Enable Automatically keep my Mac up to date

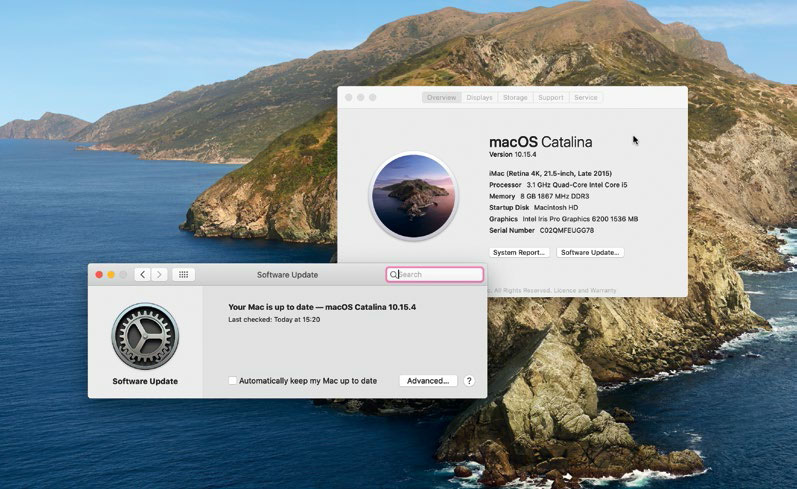(232, 381)
